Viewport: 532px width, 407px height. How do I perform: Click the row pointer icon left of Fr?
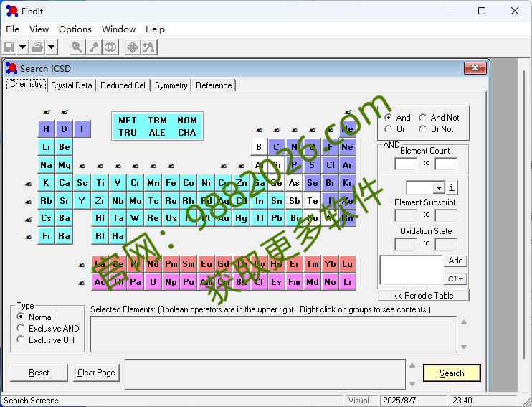coord(29,237)
